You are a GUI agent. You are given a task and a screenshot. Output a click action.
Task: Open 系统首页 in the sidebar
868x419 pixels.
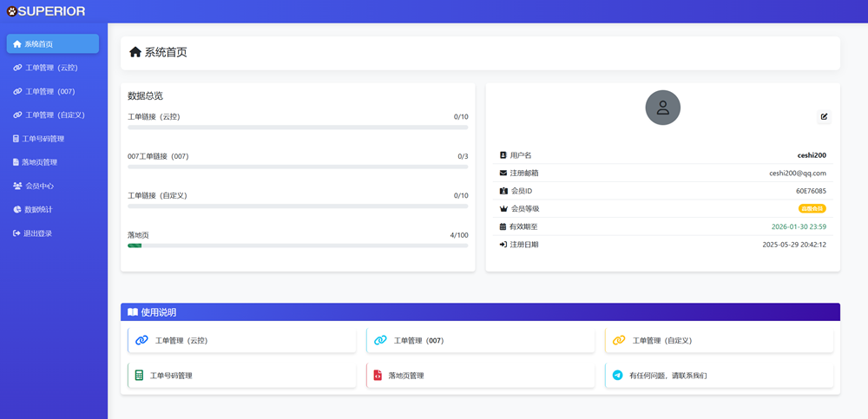pos(52,44)
